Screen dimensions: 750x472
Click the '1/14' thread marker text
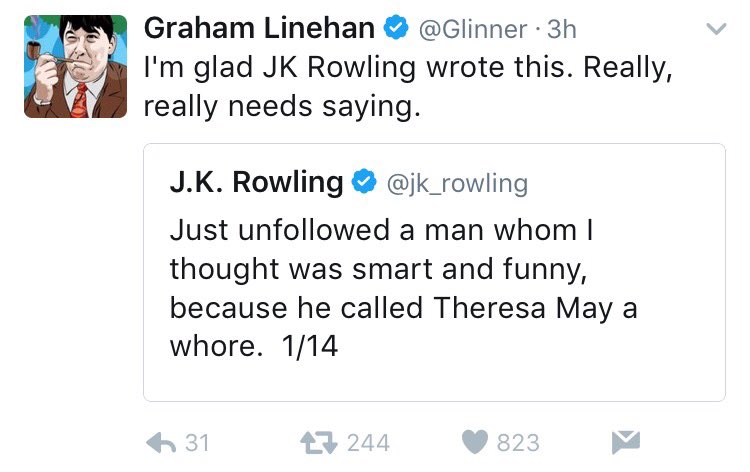(x=309, y=346)
